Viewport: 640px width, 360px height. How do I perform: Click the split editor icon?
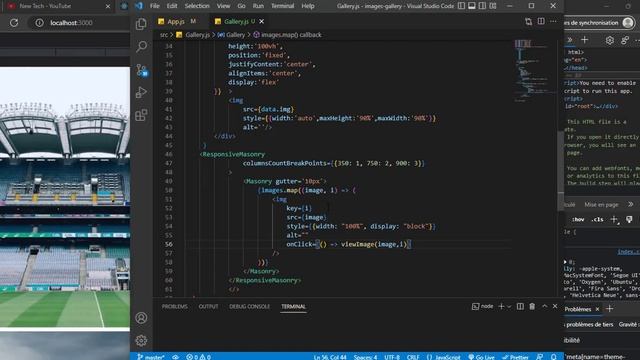click(541, 21)
